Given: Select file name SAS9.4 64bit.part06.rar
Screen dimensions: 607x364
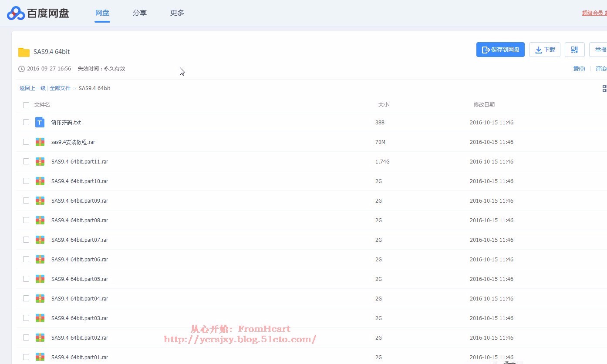Looking at the screenshot, I should [80, 260].
